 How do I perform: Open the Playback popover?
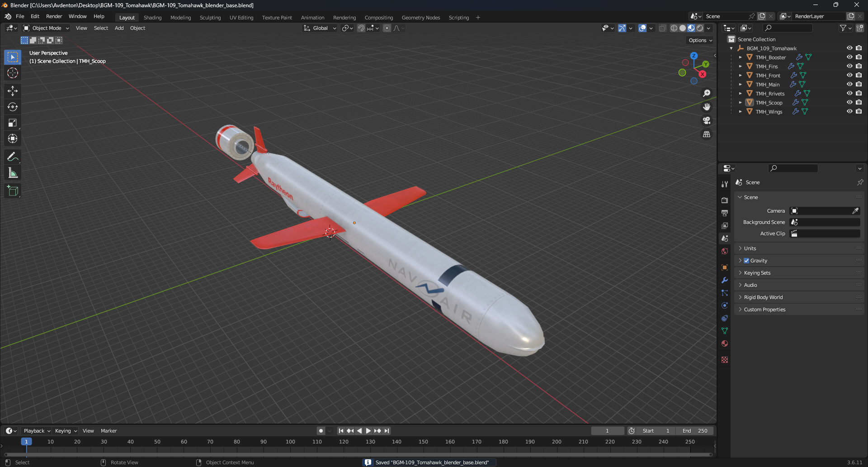pos(37,431)
